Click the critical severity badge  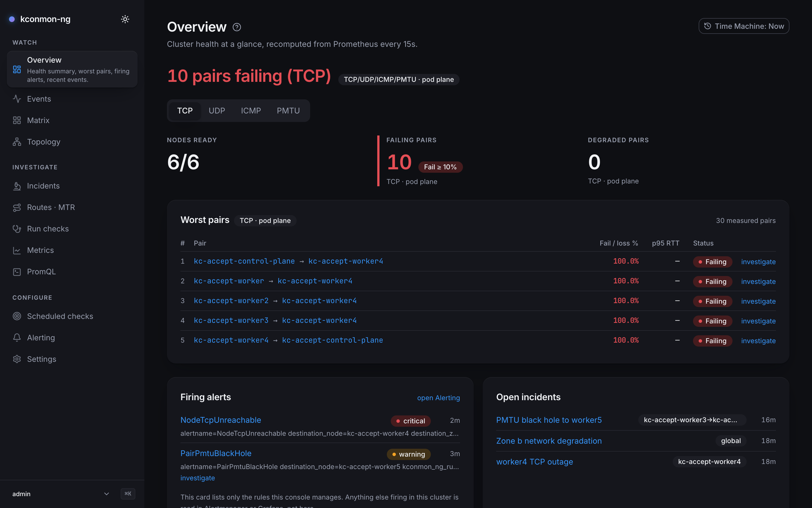pyautogui.click(x=411, y=421)
